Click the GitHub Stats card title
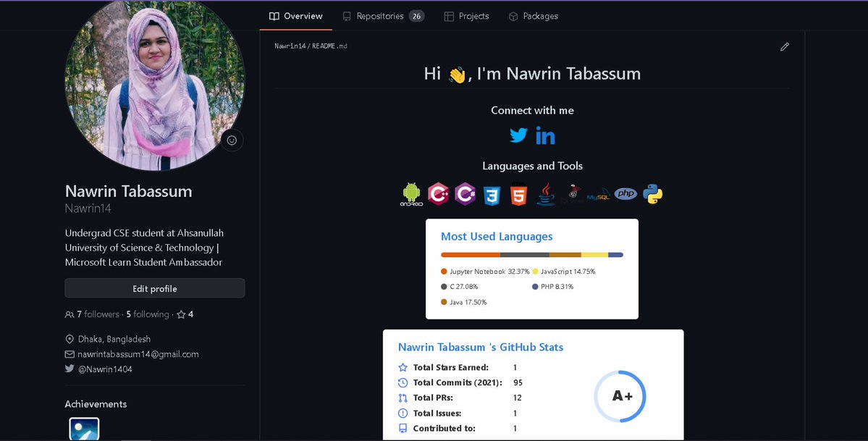 (x=481, y=348)
